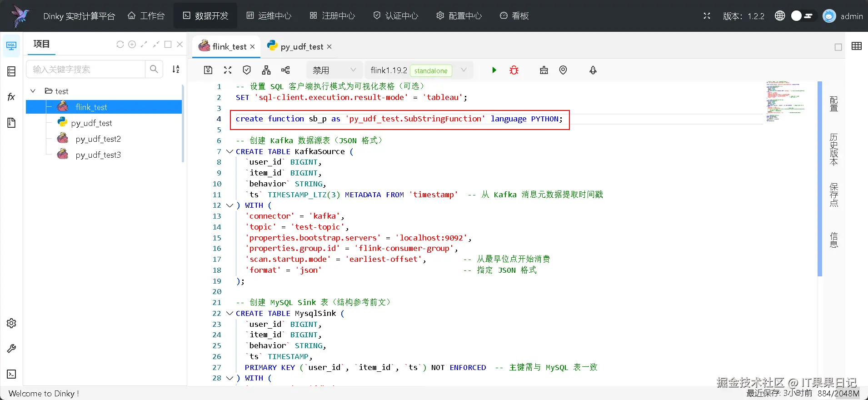Open the SQL project sidebar icon
Viewport: 868px width, 400px height.
11,46
